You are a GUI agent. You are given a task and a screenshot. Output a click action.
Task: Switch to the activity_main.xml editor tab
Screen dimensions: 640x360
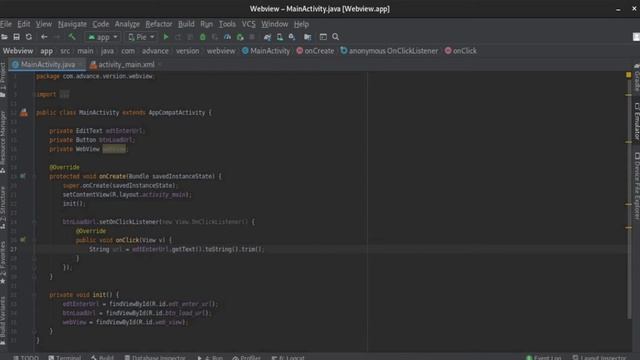(x=126, y=64)
